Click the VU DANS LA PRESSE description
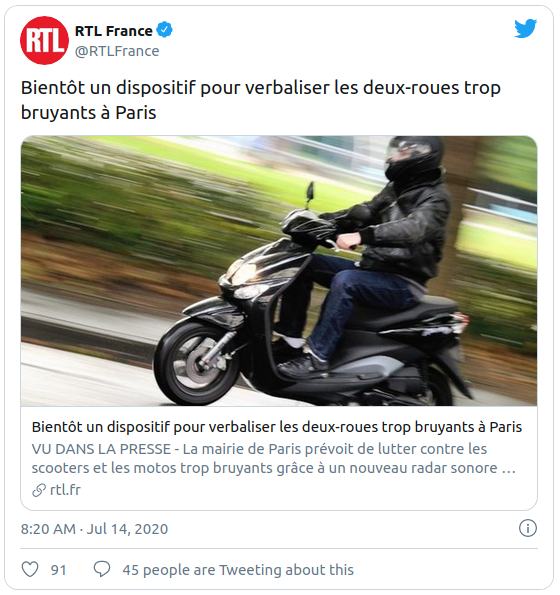The width and height of the screenshot is (560, 595). [274, 458]
